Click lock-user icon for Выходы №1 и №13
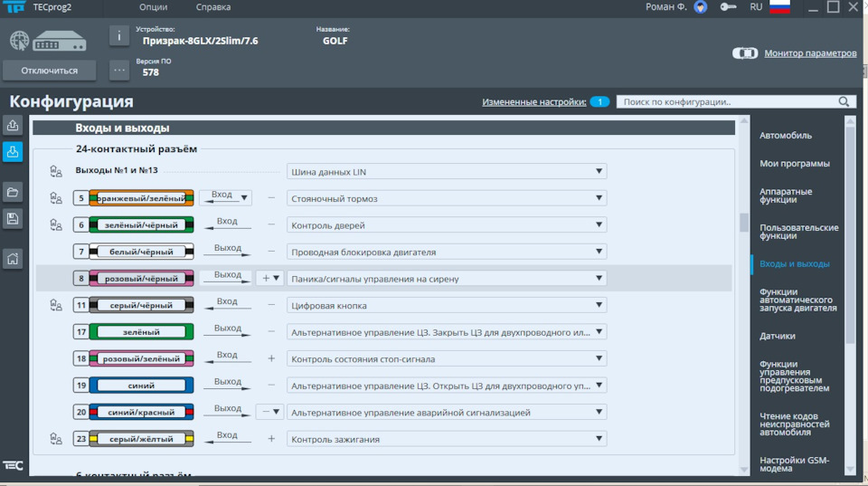 [x=56, y=171]
